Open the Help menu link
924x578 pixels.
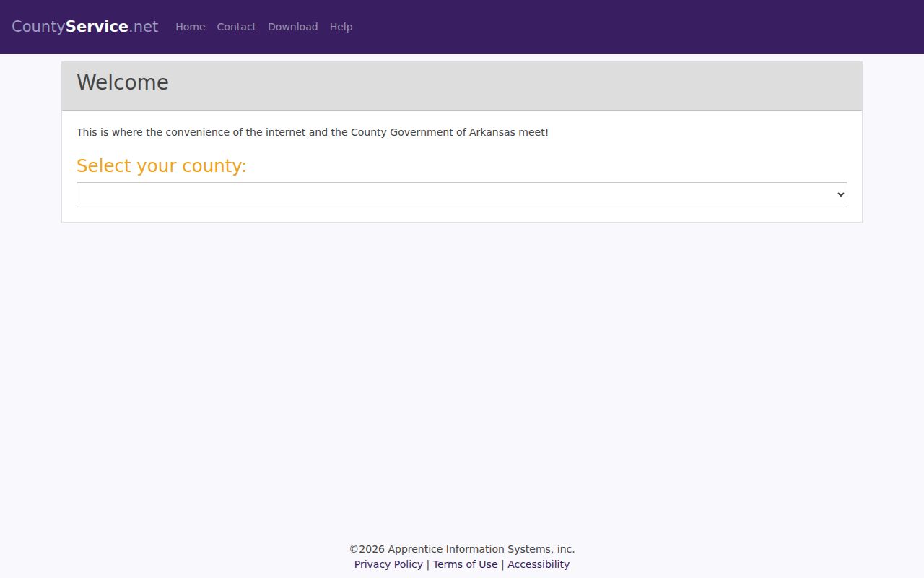tap(341, 27)
